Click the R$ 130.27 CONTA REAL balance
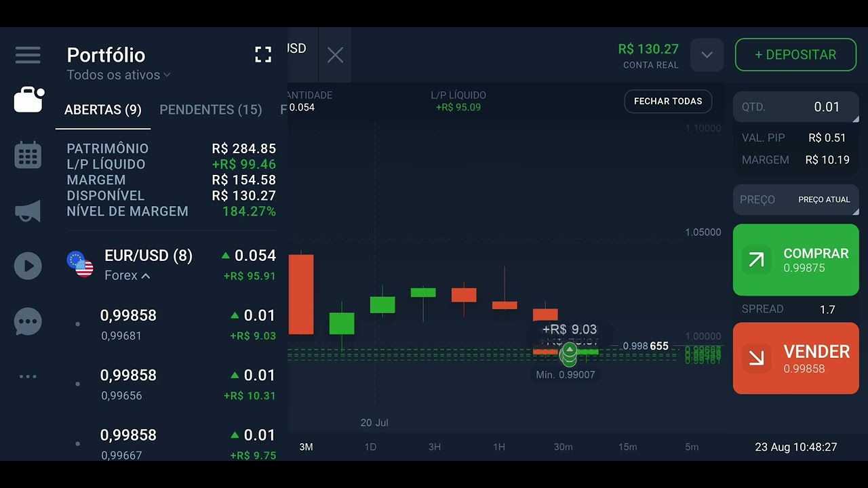868x488 pixels. (x=648, y=56)
